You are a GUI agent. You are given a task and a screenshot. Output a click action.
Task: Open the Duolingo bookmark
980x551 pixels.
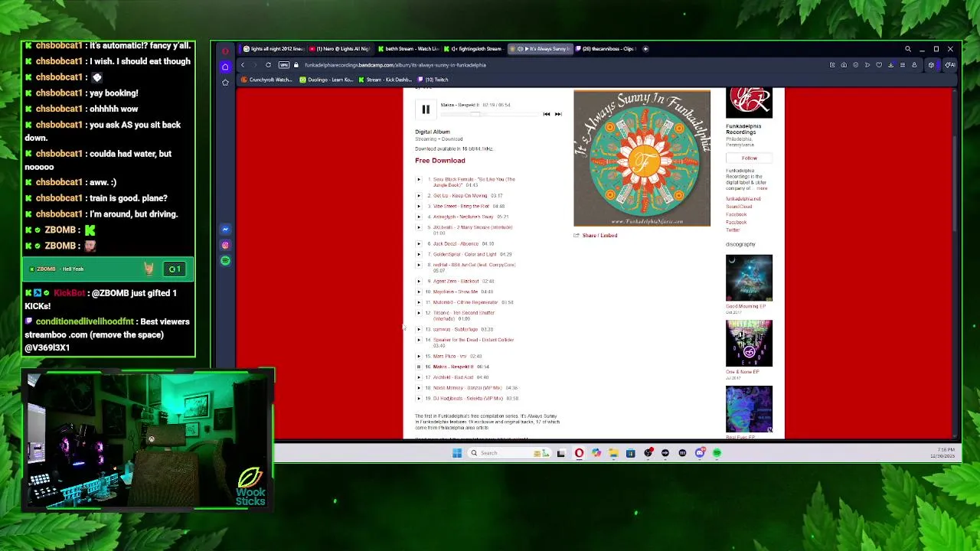[x=327, y=80]
